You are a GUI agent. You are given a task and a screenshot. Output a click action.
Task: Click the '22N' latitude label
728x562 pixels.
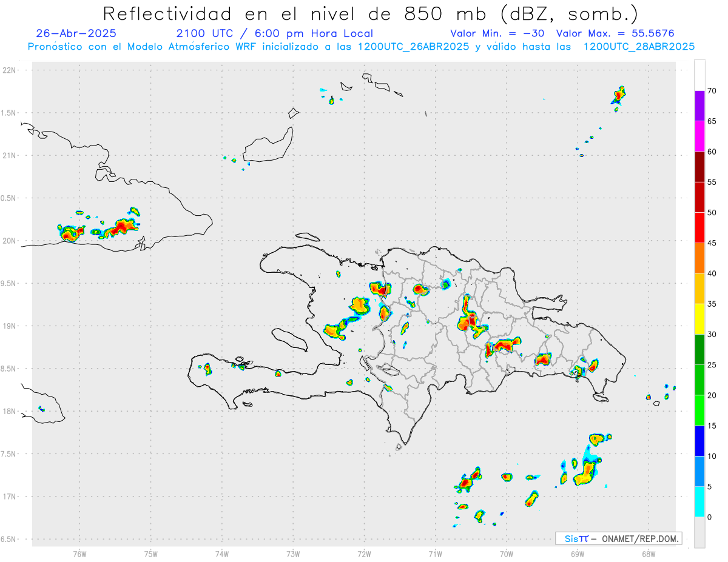coord(10,70)
